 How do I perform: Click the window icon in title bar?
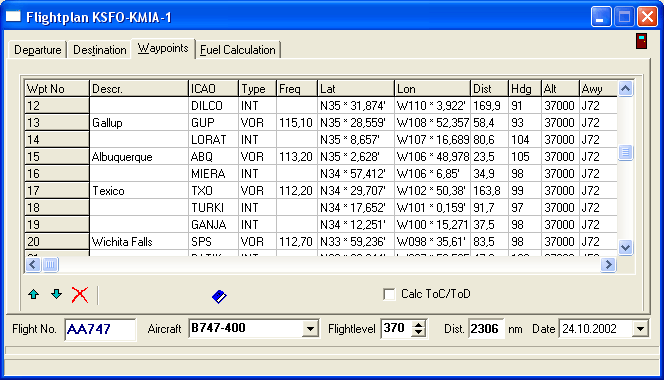[13, 17]
